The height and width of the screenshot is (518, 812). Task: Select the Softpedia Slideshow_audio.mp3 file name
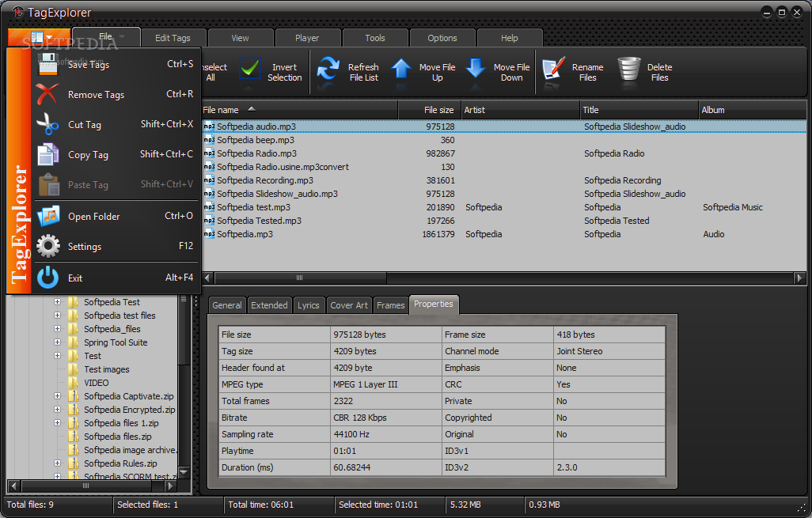(277, 194)
